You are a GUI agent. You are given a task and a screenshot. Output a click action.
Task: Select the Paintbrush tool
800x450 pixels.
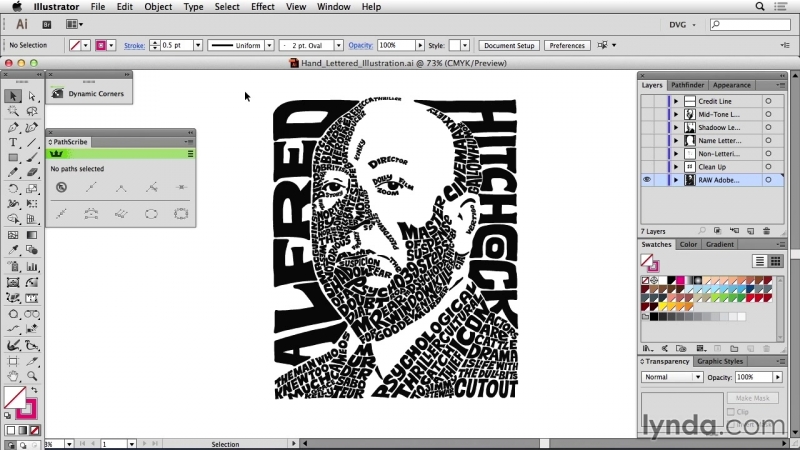[32, 158]
